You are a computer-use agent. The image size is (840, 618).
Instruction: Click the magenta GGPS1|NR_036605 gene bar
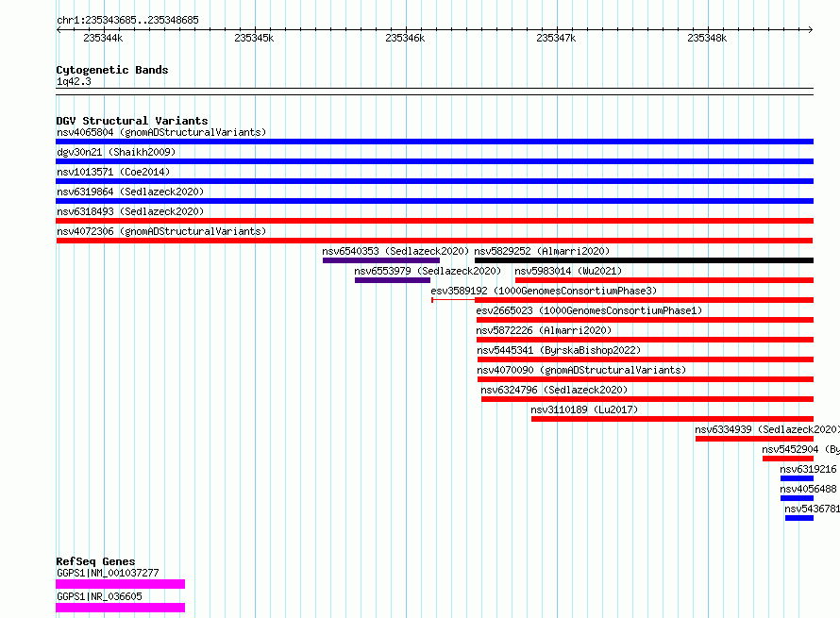point(121,608)
